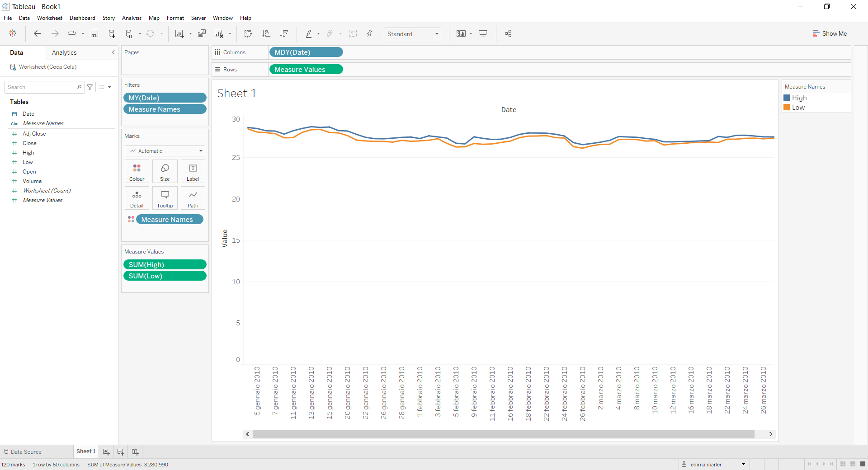Collapse the Data pane with the left chevron

[x=113, y=52]
